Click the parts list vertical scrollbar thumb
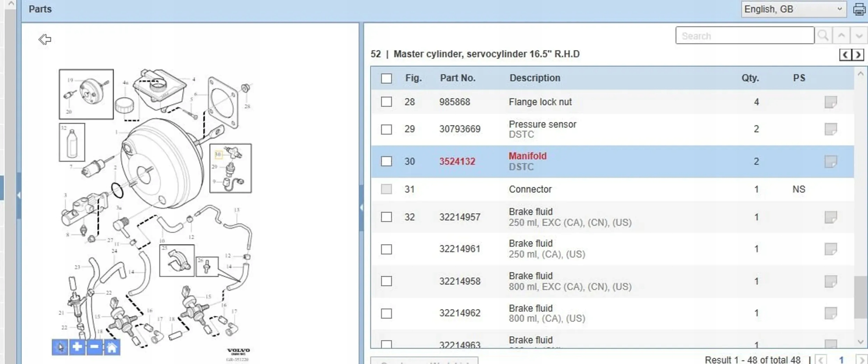The width and height of the screenshot is (868, 364). [x=860, y=297]
